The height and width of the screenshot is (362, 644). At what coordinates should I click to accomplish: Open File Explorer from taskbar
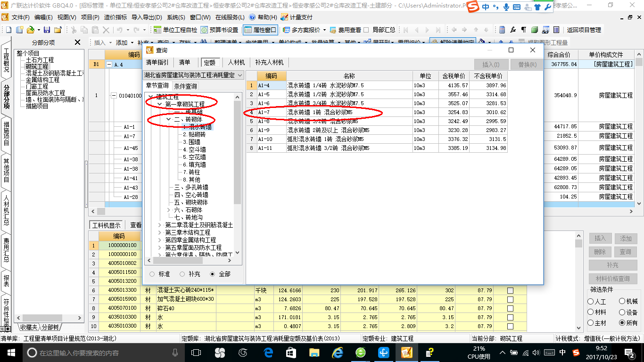coord(314,352)
